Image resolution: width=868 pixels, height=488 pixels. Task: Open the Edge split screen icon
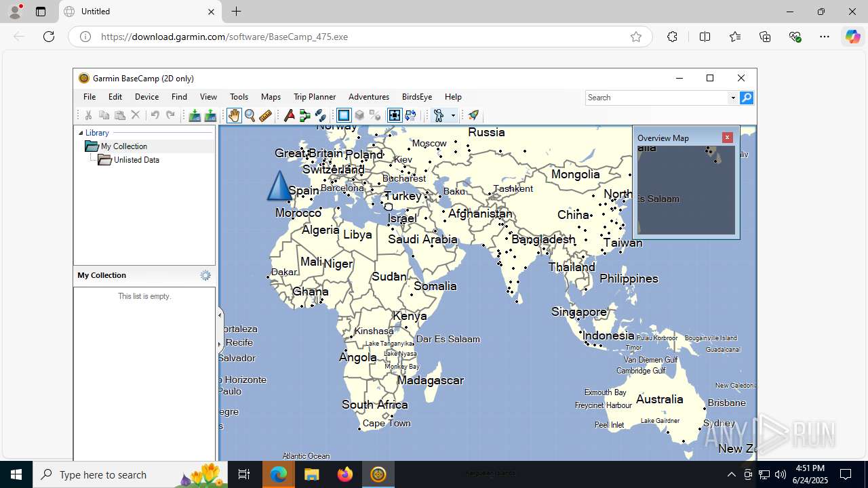pos(705,37)
